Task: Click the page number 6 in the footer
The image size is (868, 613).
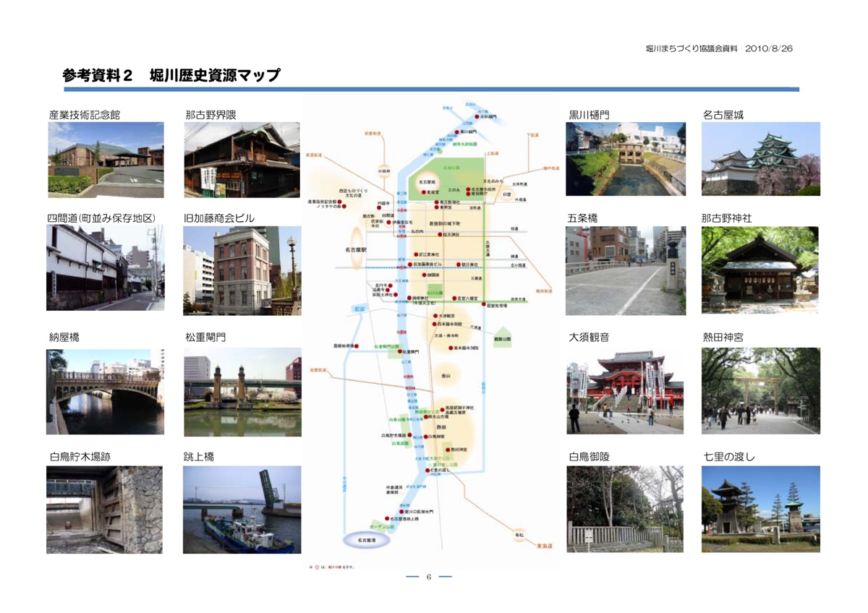Action: 428,577
